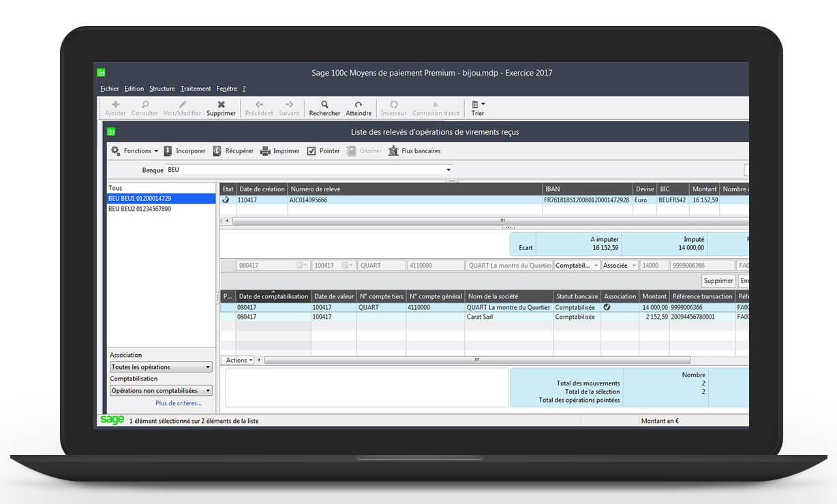Click the 4110000 general account input field
The image size is (837, 504).
[x=435, y=266]
